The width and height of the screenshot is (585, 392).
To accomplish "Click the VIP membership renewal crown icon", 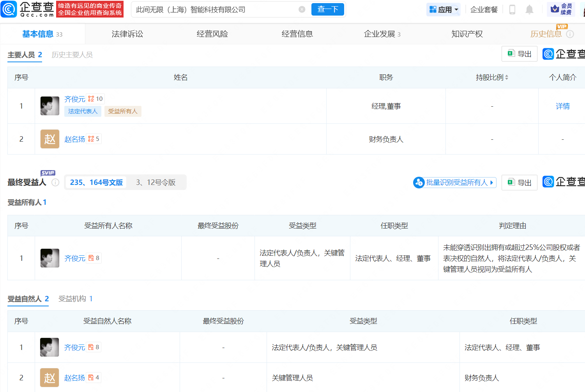I will pyautogui.click(x=555, y=9).
